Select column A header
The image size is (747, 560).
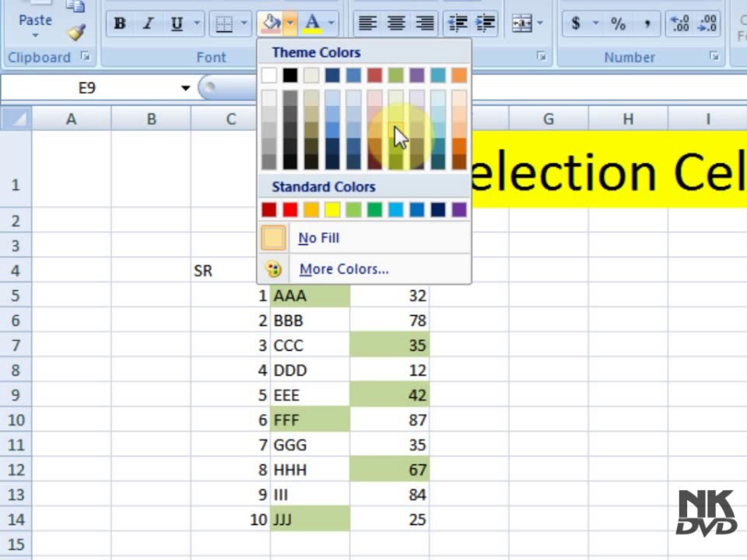tap(72, 118)
